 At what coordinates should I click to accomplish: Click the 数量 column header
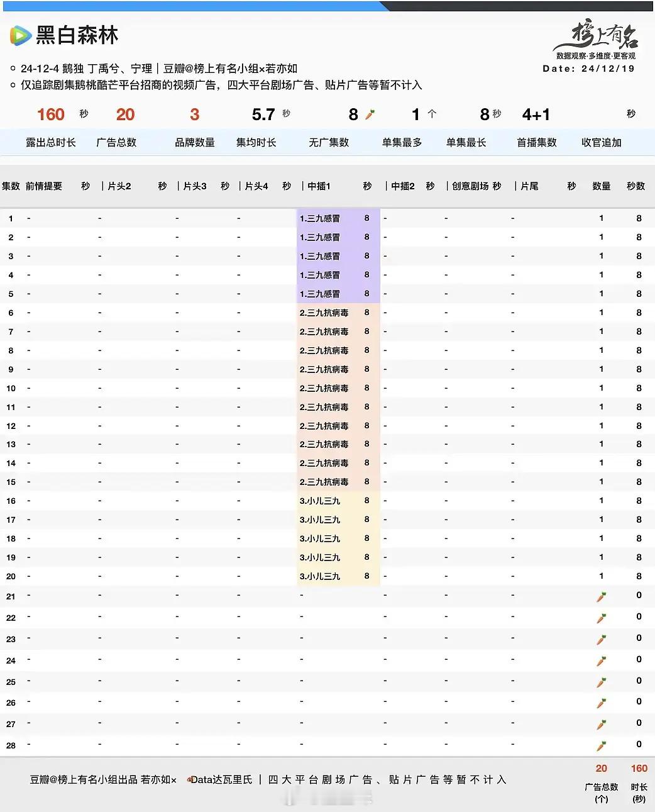click(x=602, y=186)
